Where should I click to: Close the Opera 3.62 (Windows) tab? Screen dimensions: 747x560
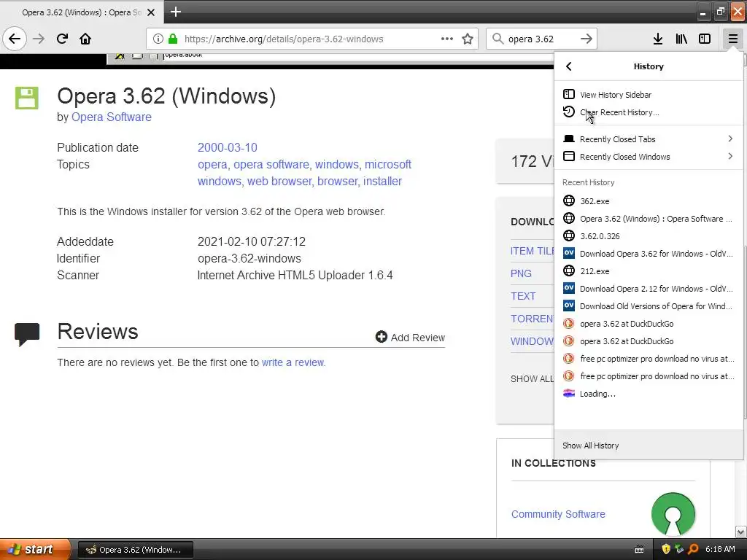[x=151, y=12]
